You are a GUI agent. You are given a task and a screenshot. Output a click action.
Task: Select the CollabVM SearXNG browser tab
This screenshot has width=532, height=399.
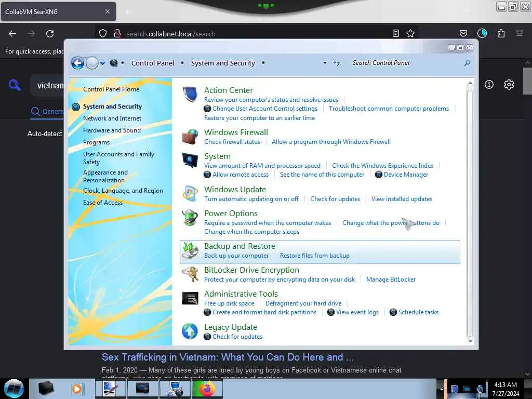(x=58, y=11)
